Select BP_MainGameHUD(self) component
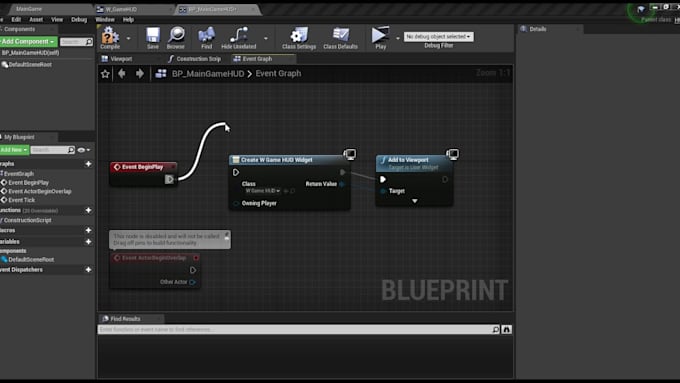 [30, 52]
